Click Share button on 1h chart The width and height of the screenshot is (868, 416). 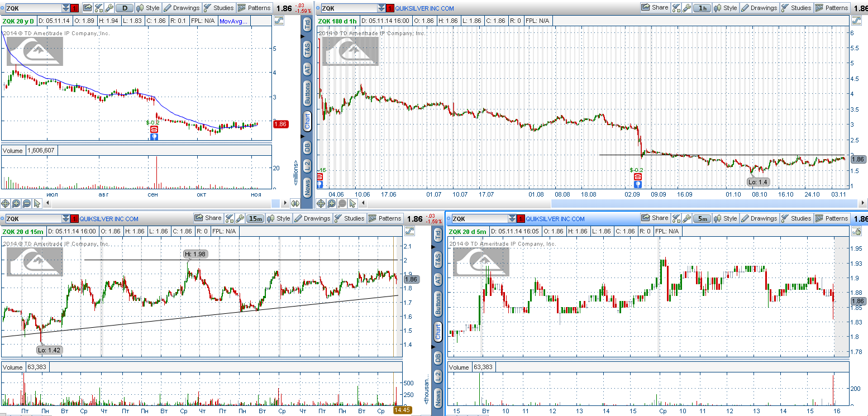(655, 8)
